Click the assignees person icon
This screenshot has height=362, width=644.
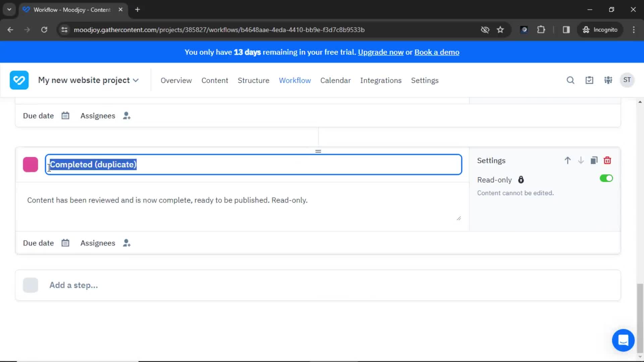(x=127, y=243)
